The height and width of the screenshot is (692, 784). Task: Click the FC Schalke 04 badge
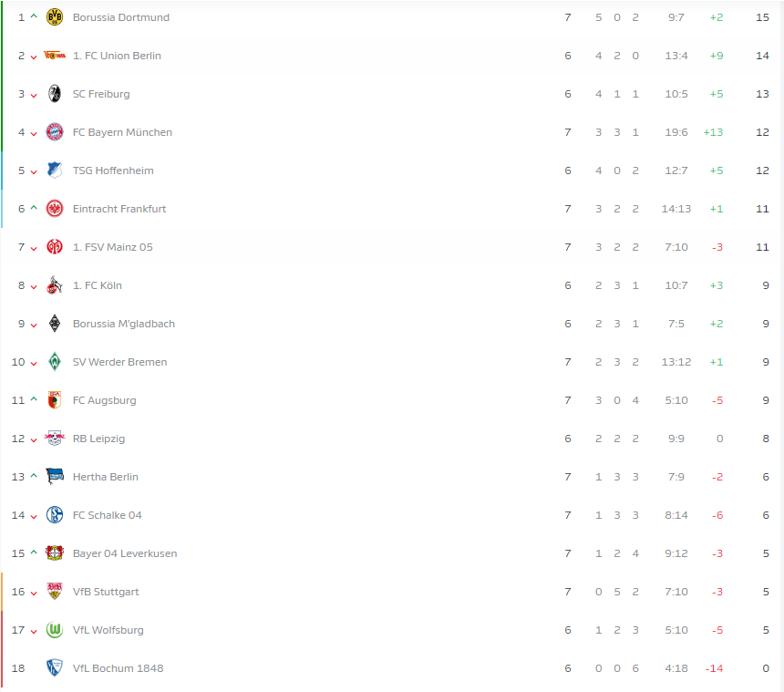(x=55, y=514)
